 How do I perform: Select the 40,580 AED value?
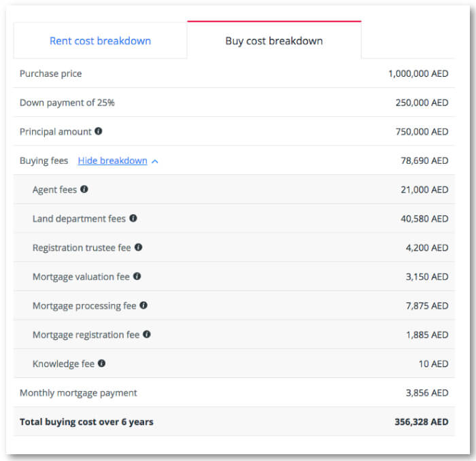point(424,219)
